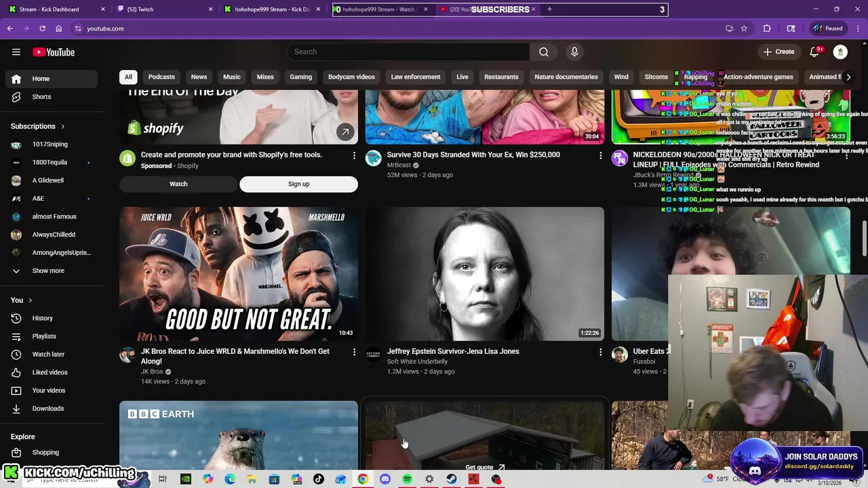
Task: Open BBC Earth otter video thumbnail
Action: [239, 435]
